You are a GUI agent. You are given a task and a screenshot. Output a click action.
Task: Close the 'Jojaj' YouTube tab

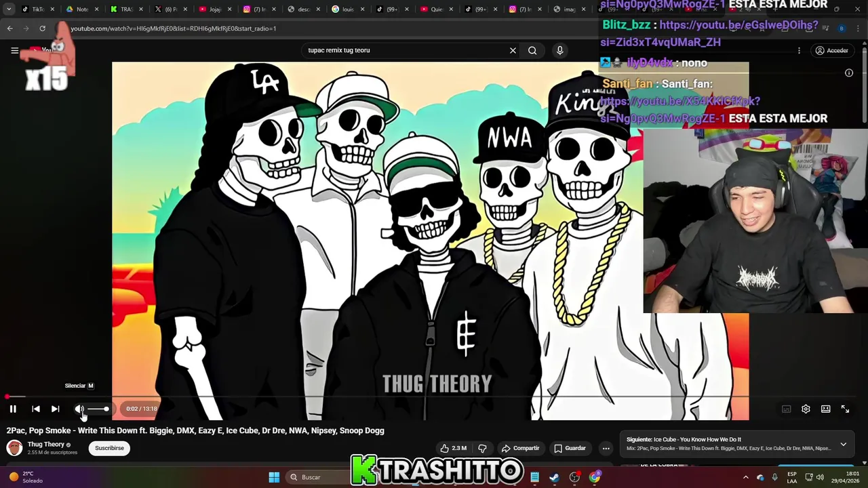pyautogui.click(x=229, y=9)
